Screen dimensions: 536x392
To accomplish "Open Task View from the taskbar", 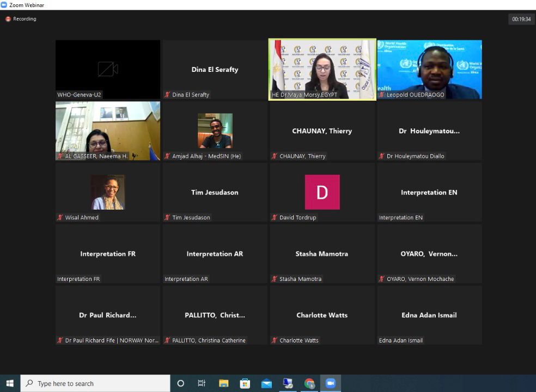I will (x=202, y=383).
